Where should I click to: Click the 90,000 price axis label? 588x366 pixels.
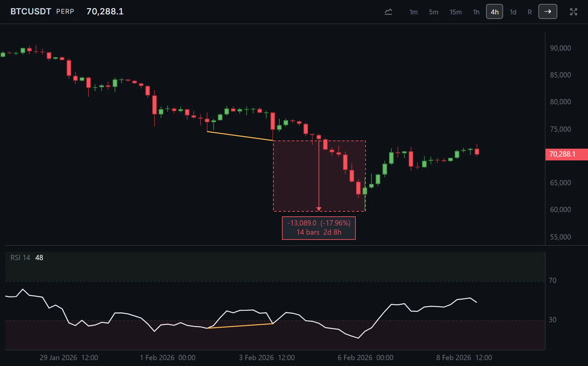(x=560, y=48)
